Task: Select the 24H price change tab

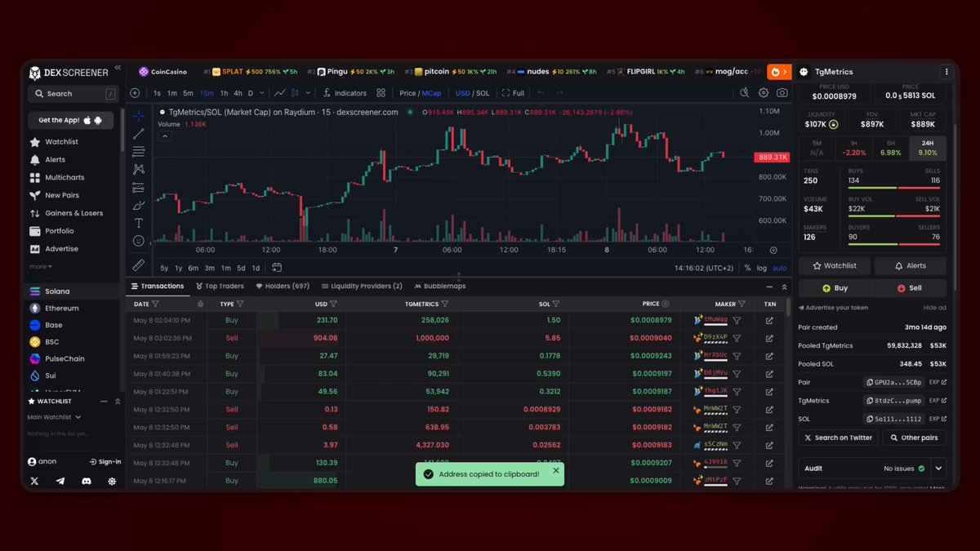Action: (x=928, y=148)
